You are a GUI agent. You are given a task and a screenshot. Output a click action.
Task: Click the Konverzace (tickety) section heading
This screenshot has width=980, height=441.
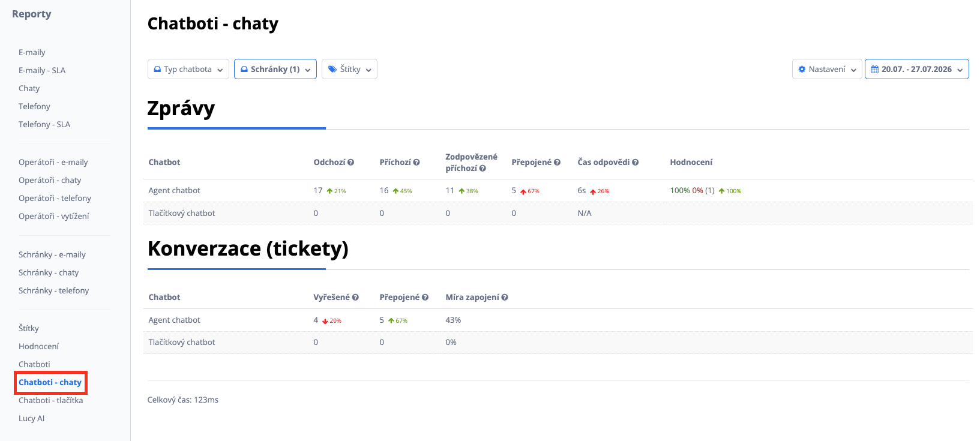(x=248, y=248)
